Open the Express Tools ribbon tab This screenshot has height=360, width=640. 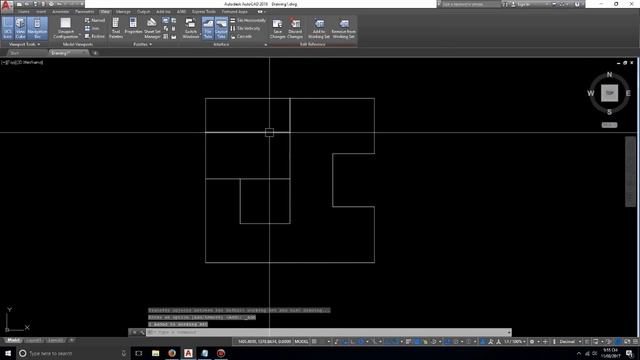coord(204,12)
